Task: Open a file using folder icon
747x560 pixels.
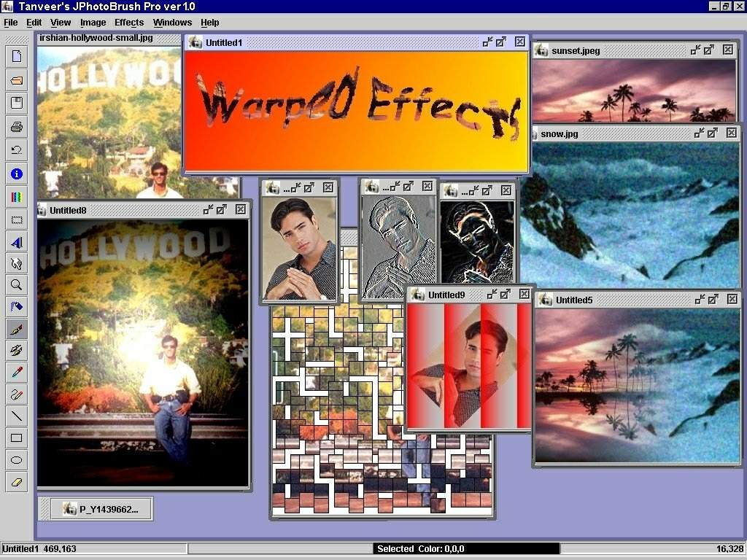Action: point(17,80)
